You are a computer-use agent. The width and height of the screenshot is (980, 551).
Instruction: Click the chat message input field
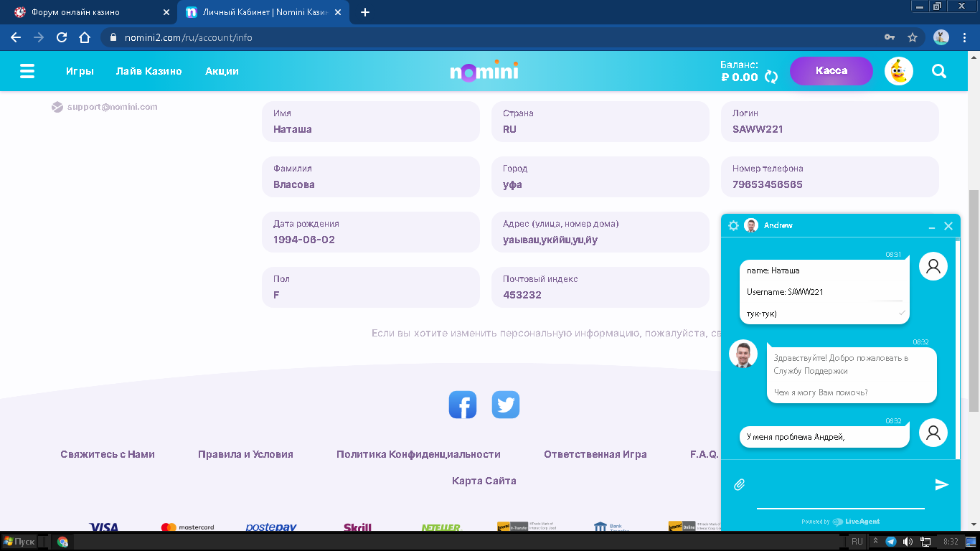pos(841,485)
